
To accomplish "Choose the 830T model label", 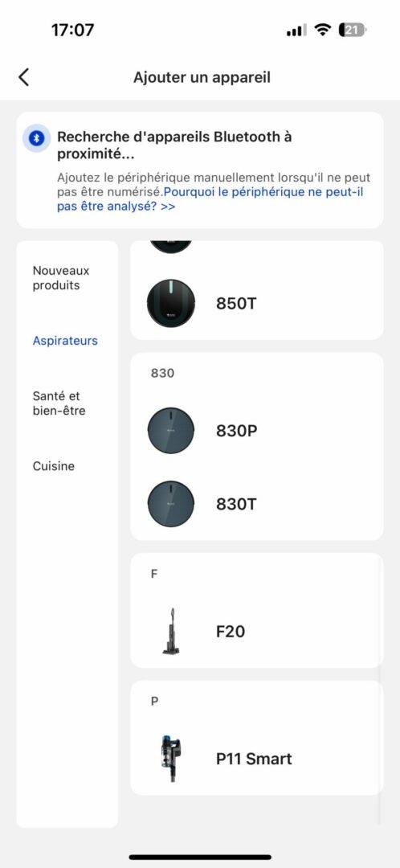I will click(x=236, y=504).
